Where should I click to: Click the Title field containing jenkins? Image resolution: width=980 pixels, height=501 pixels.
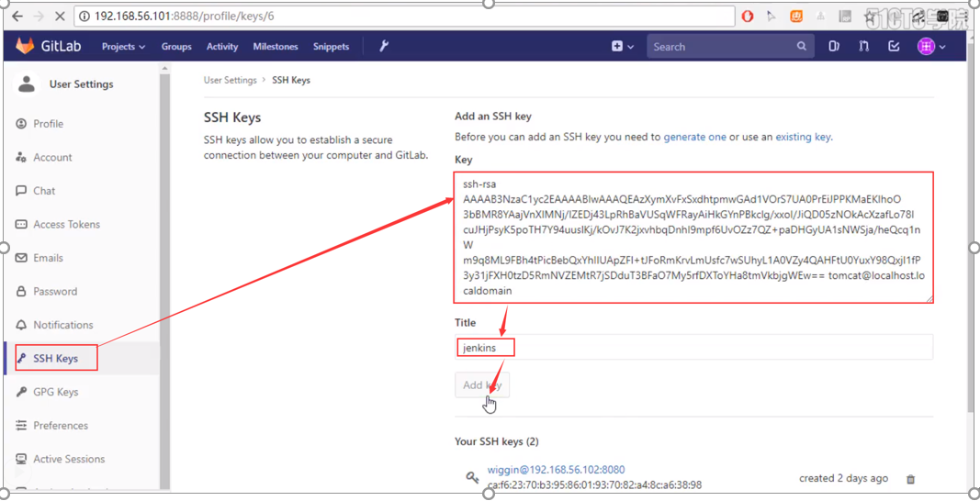click(x=694, y=348)
